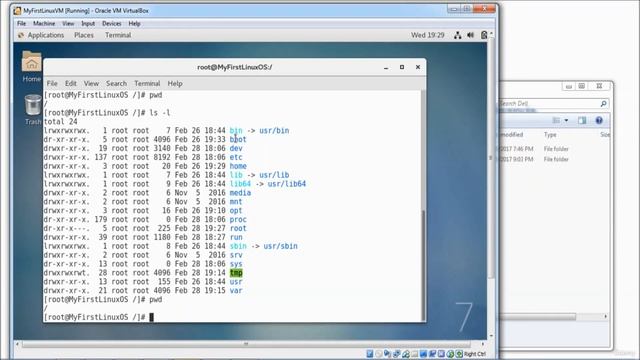Click the volume speaker icon in top bar
Screen dimensions: 640x360
[x=471, y=35]
